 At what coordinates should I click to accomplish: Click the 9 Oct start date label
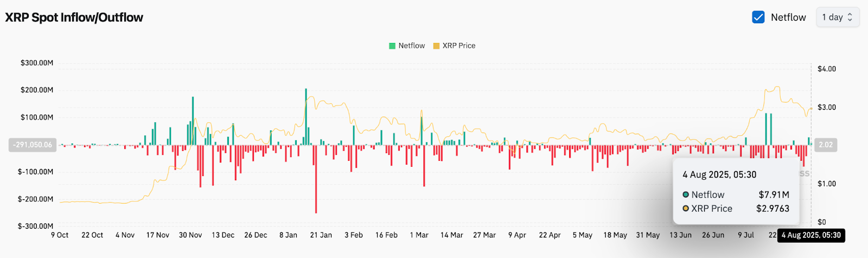point(60,235)
